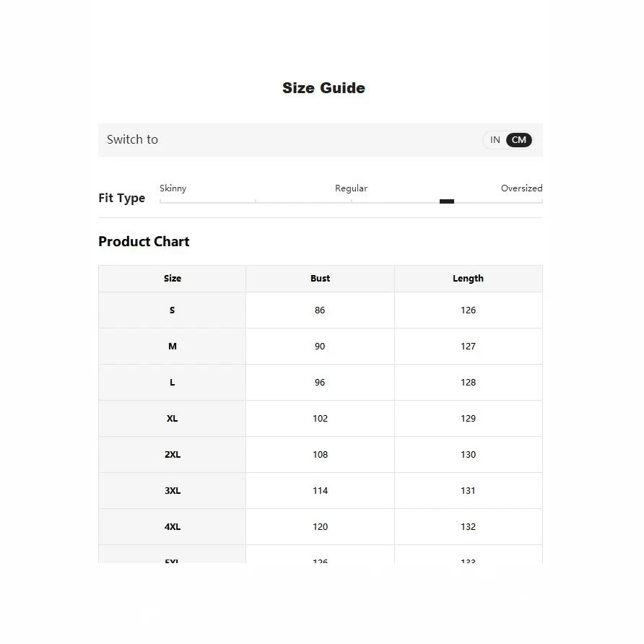
Task: Select the 3XL size row
Action: pos(321,491)
